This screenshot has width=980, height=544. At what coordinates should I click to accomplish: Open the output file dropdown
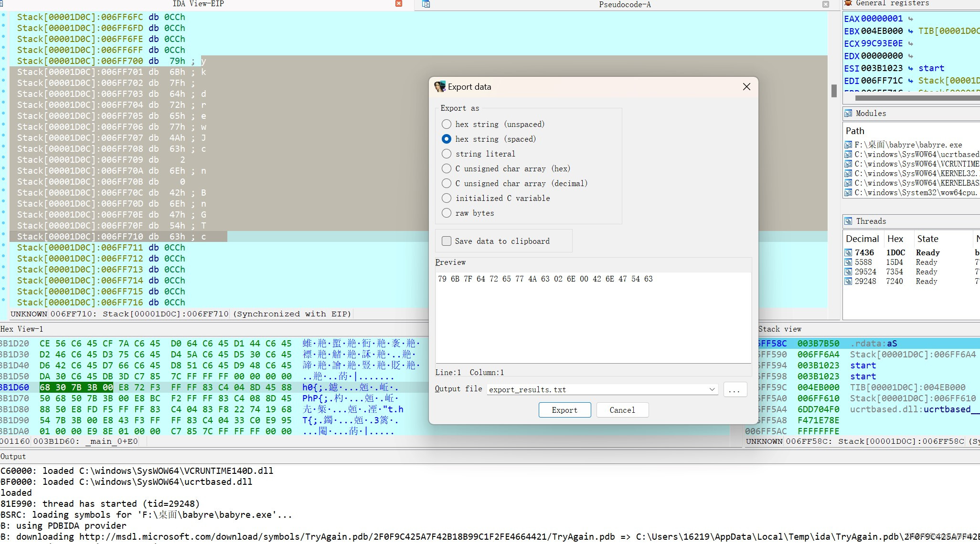point(712,389)
